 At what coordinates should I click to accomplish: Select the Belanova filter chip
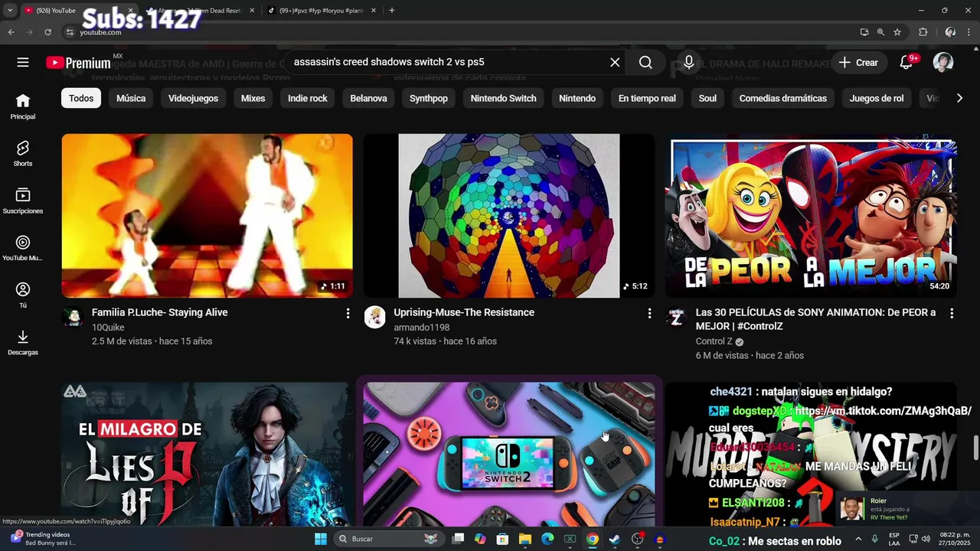368,98
